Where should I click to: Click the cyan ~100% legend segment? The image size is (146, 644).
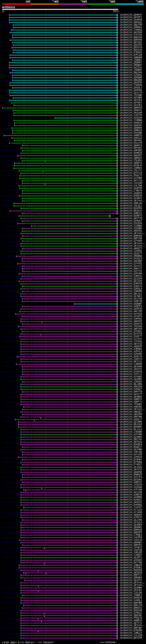coord(130,4)
